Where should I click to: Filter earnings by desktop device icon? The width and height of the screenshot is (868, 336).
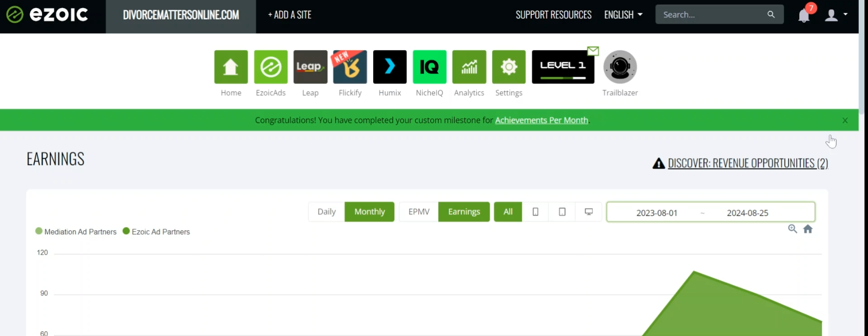click(x=589, y=212)
